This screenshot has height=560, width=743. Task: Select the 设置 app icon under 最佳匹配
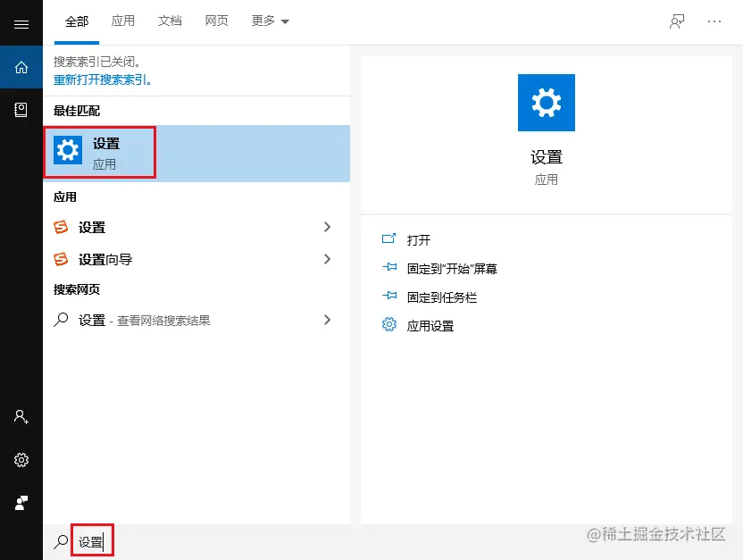pos(68,150)
